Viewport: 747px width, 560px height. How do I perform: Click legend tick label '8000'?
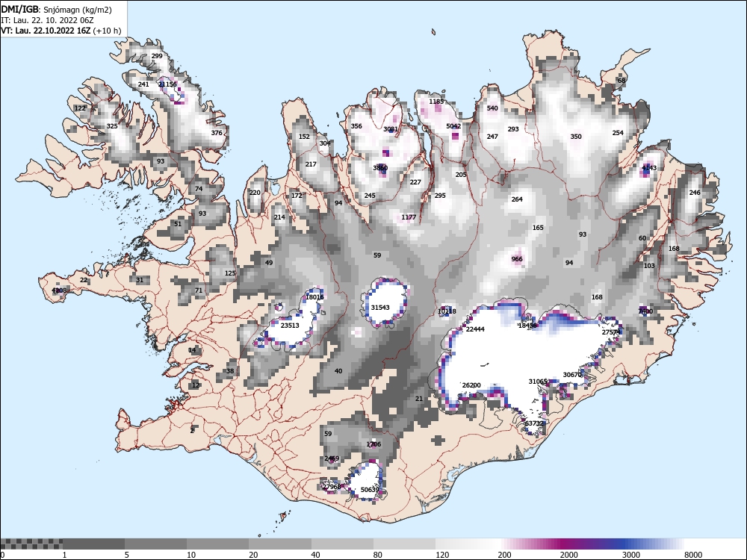(x=693, y=555)
